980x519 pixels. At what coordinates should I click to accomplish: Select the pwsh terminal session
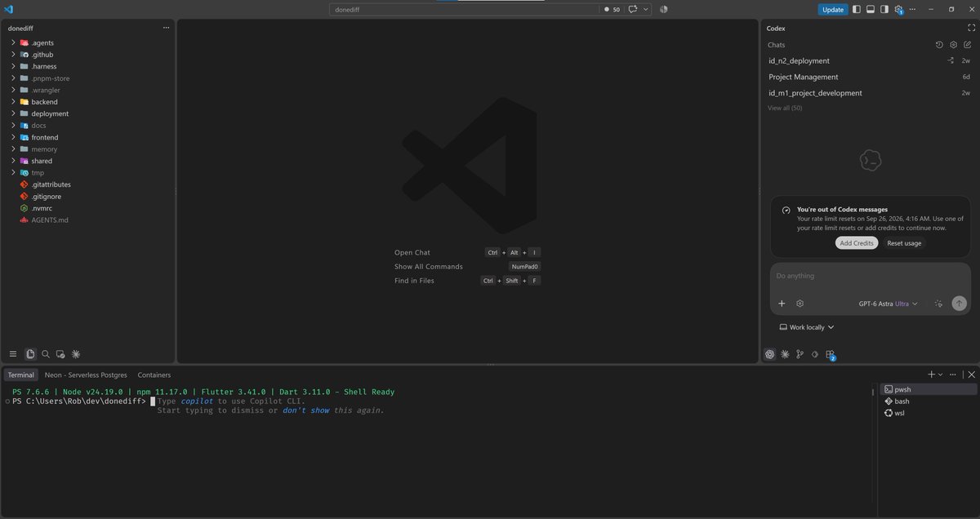[x=927, y=389]
